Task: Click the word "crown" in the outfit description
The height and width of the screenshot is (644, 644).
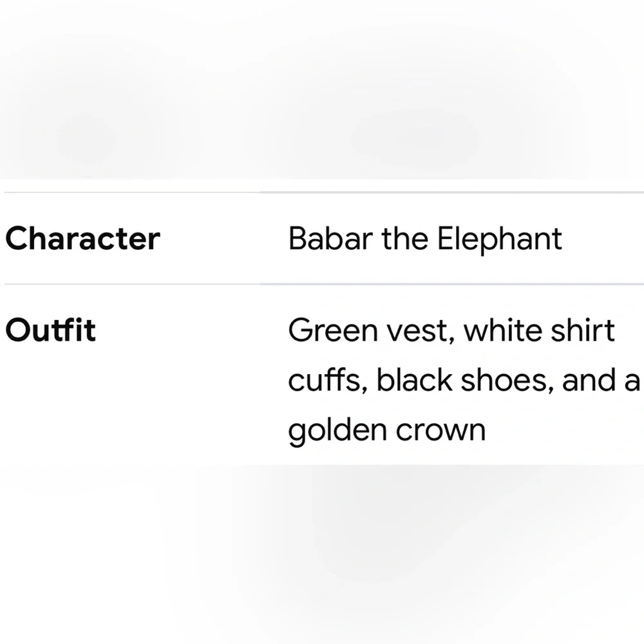Action: pos(440,431)
